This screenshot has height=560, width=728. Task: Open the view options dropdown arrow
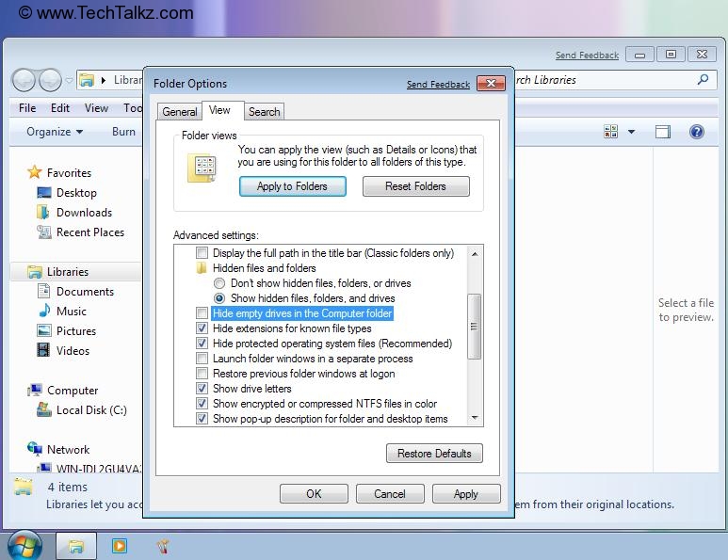631,132
